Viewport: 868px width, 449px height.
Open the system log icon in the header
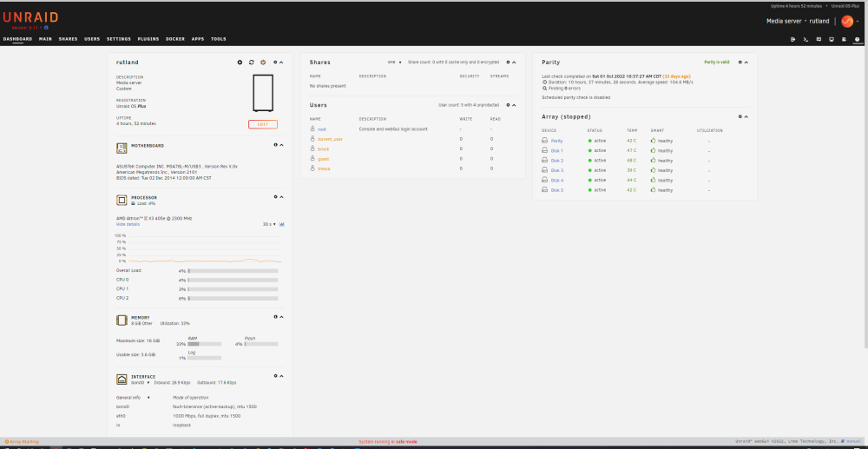point(845,39)
